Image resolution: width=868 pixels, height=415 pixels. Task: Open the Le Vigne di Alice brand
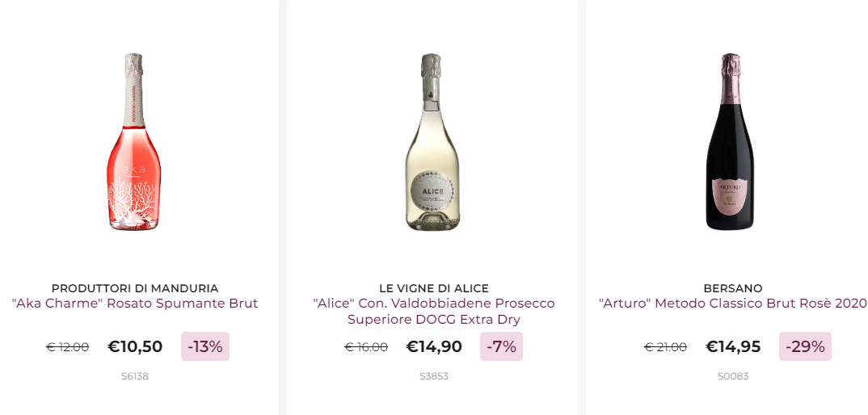434,288
